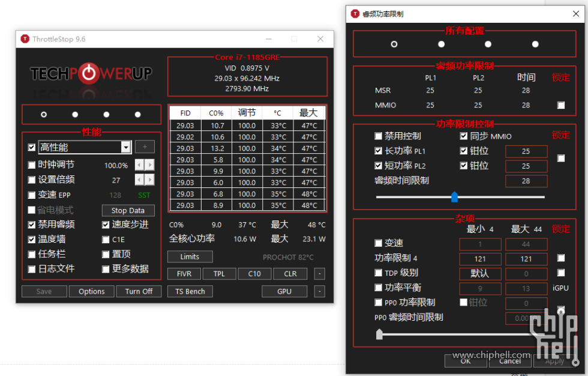Toggle the 高性能 checkbox
The height and width of the screenshot is (376, 588).
31,147
